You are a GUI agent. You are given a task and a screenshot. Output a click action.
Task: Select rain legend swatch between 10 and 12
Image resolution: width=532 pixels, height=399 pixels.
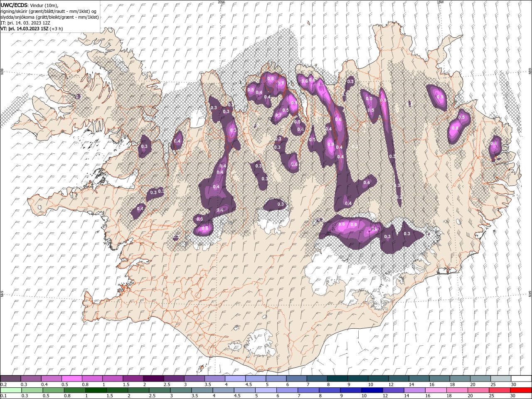(373, 390)
